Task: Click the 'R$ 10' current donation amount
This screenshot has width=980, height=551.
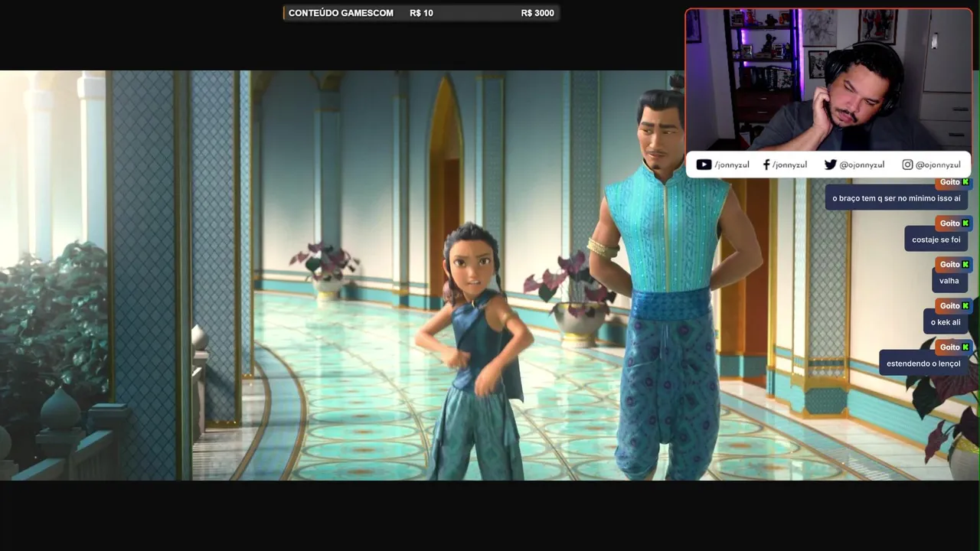Action: point(421,13)
